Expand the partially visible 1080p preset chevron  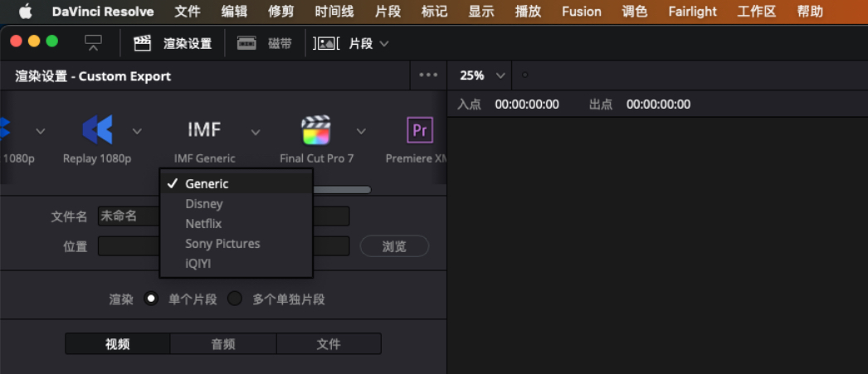[x=41, y=132]
